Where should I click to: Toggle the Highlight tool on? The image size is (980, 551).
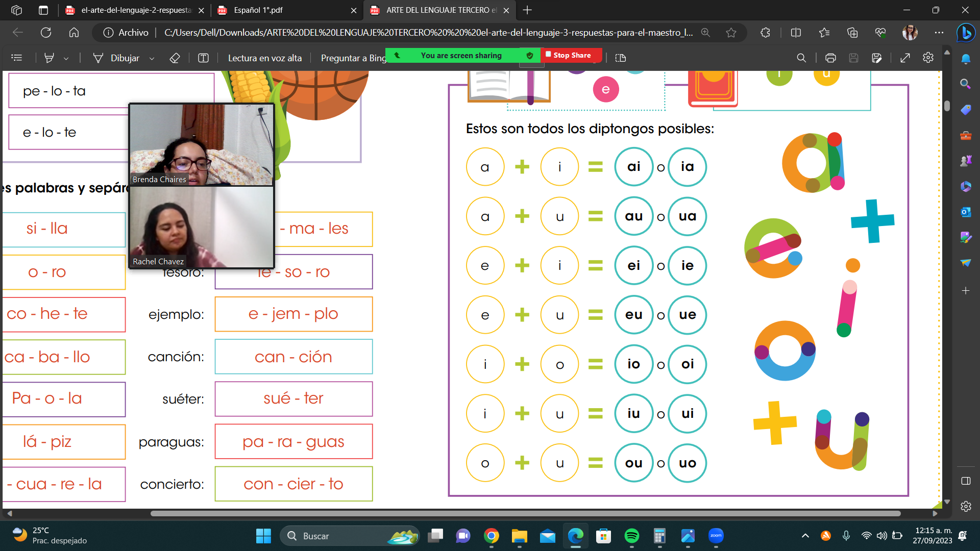click(50, 58)
